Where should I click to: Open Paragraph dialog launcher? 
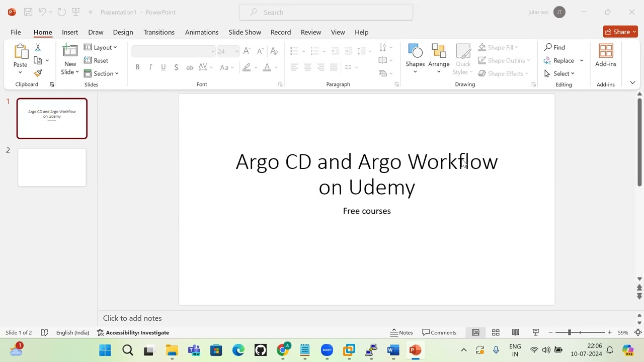[x=396, y=84]
